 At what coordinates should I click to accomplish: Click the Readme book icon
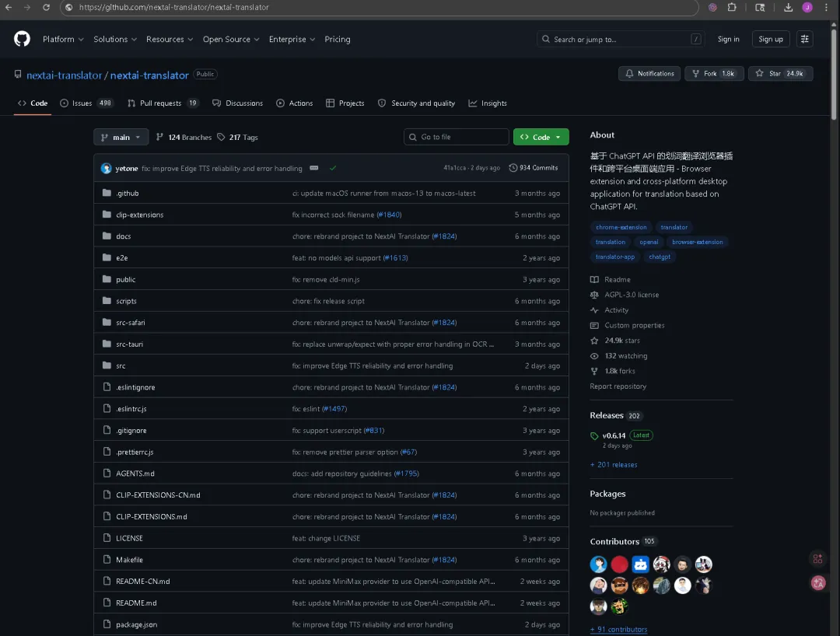(594, 279)
